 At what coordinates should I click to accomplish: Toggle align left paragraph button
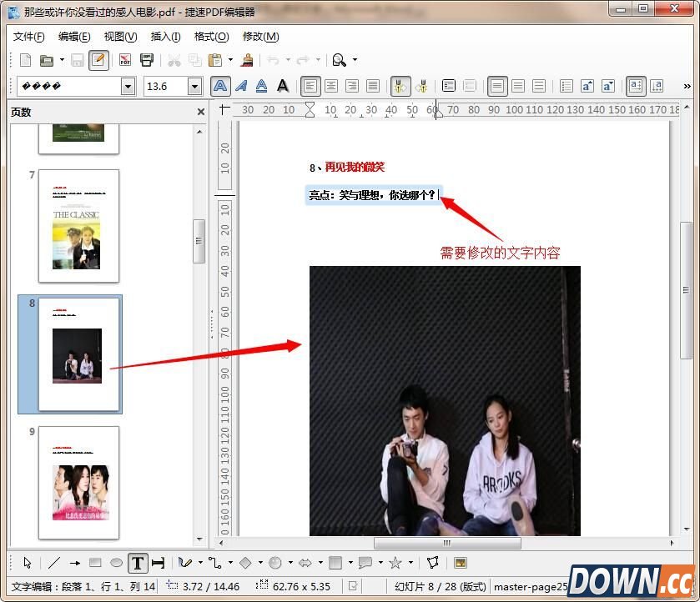tap(310, 86)
